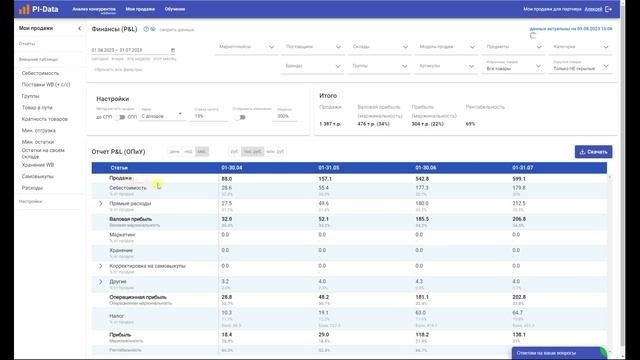Open the Кратность товаров sidebar item
This screenshot has width=640, height=360.
tap(45, 119)
